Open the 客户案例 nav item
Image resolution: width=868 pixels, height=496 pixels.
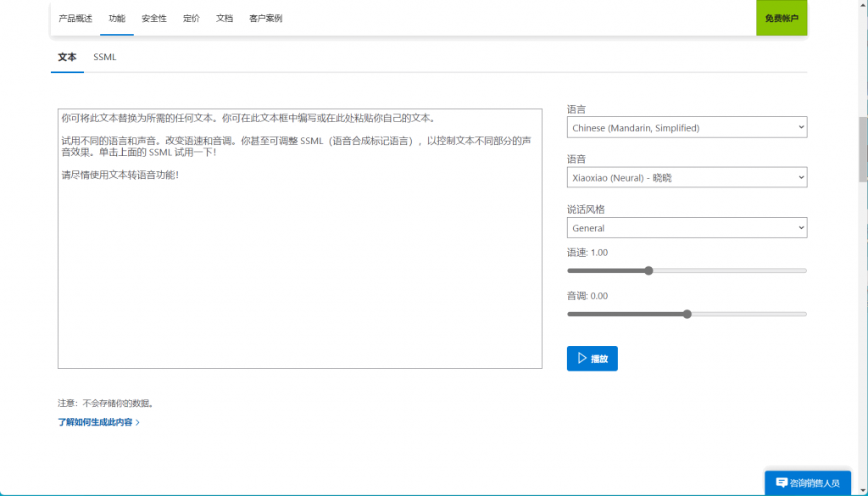click(265, 19)
